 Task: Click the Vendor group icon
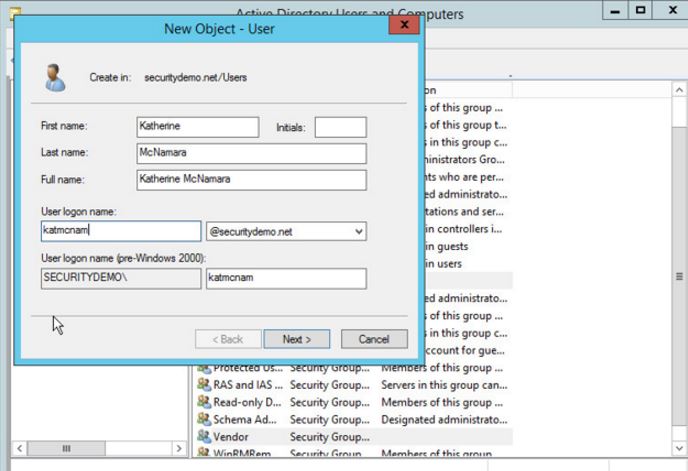point(204,436)
